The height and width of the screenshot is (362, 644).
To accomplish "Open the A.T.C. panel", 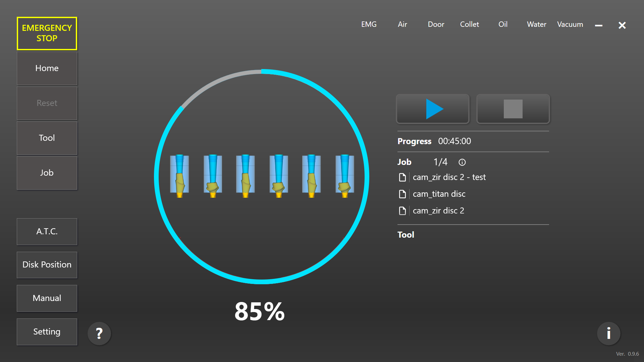I will point(47,232).
